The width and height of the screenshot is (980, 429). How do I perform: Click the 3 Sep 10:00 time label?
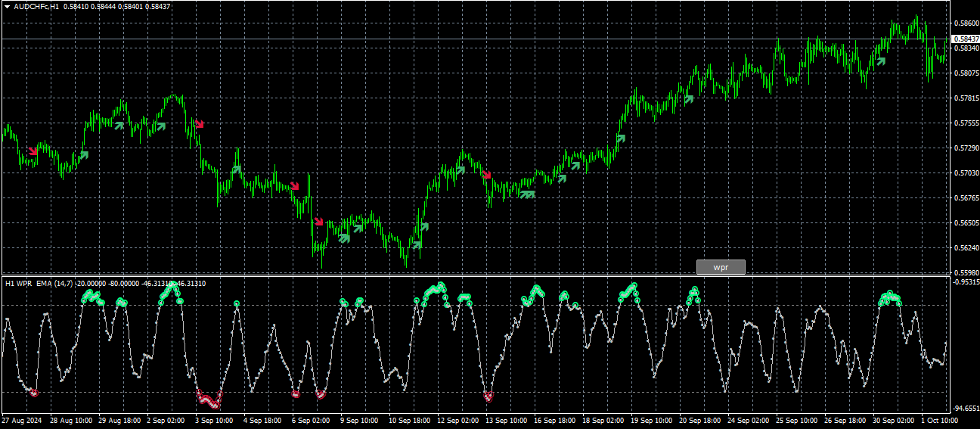tap(214, 420)
